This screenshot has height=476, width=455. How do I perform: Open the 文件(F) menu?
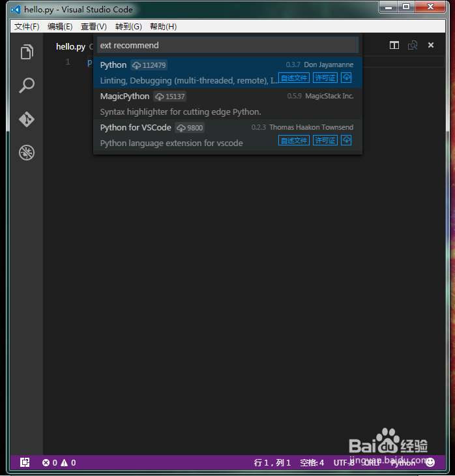27,27
